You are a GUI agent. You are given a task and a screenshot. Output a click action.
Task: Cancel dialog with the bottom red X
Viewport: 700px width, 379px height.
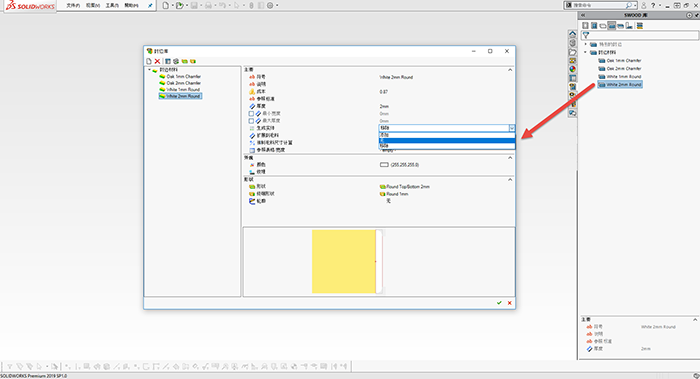(x=509, y=303)
